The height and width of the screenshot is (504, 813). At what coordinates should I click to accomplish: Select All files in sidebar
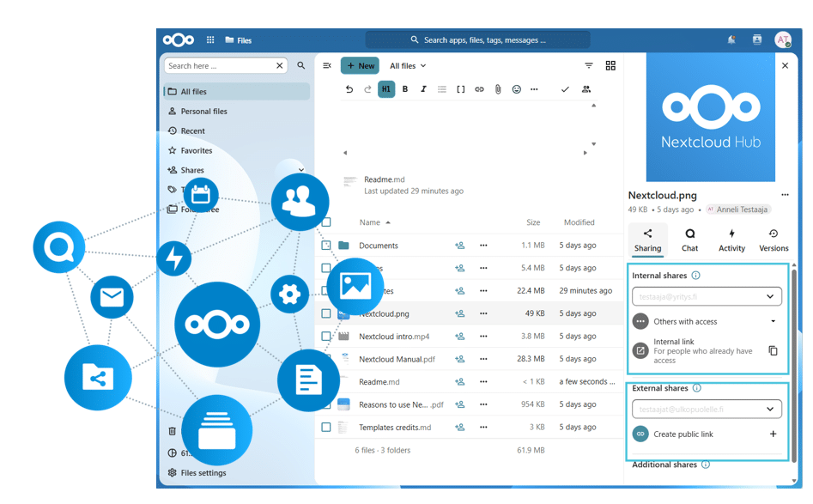[237, 91]
